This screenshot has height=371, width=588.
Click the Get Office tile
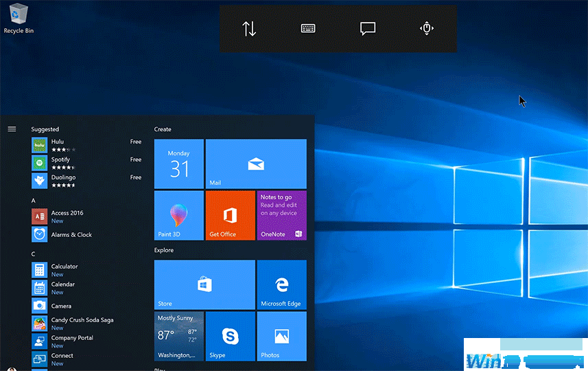(x=230, y=215)
